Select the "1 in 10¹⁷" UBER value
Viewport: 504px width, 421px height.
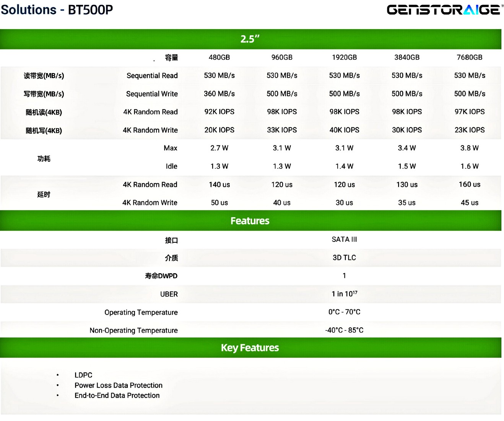click(x=345, y=294)
